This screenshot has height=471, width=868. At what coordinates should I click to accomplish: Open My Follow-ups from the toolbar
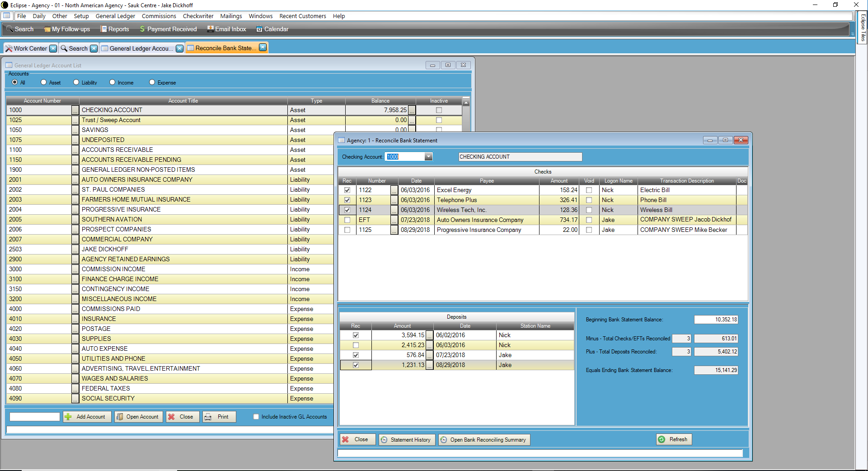pyautogui.click(x=67, y=29)
